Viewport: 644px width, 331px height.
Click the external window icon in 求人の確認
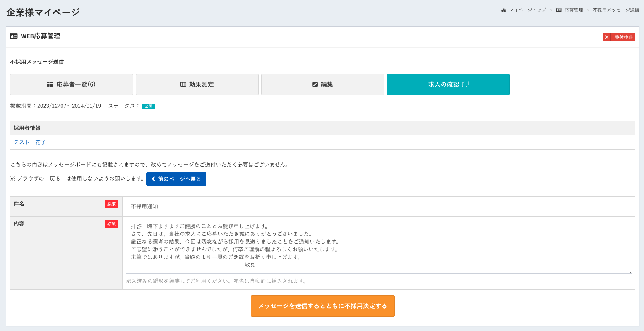tap(466, 84)
